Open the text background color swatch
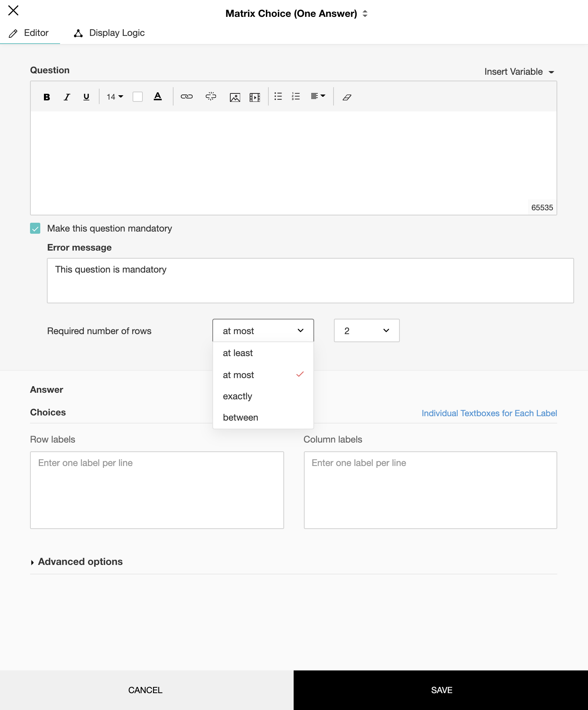Viewport: 588px width, 710px height. 138,97
